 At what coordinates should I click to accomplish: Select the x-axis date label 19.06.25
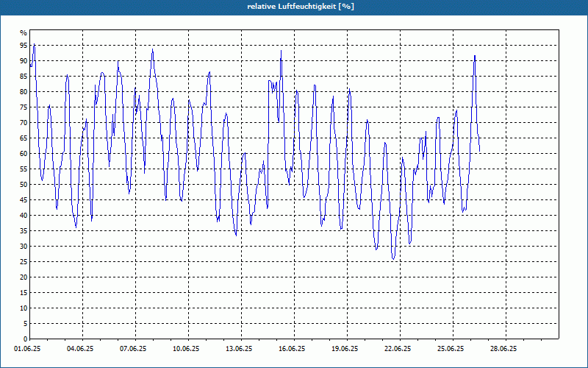click(x=345, y=349)
